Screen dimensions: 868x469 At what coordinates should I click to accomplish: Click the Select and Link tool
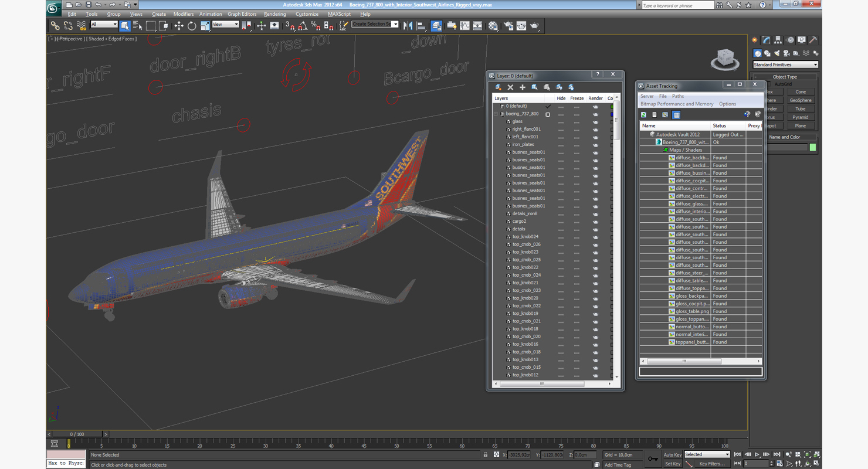(x=55, y=26)
